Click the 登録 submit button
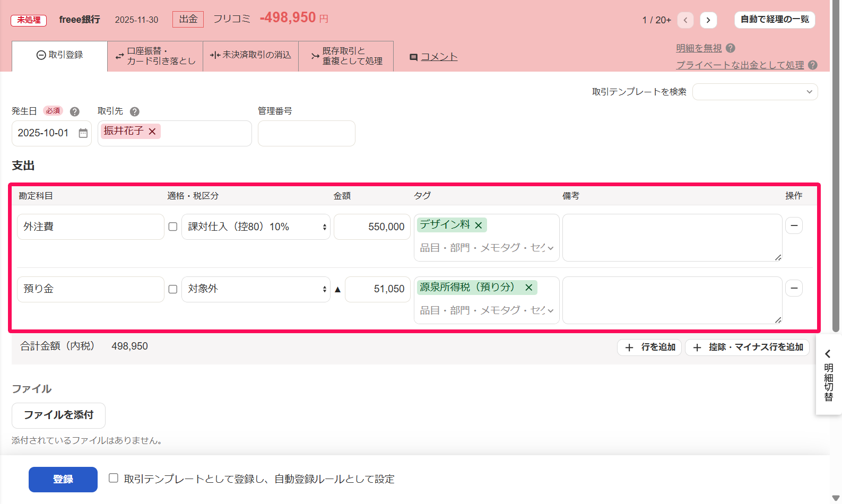The width and height of the screenshot is (842, 504). pyautogui.click(x=63, y=480)
